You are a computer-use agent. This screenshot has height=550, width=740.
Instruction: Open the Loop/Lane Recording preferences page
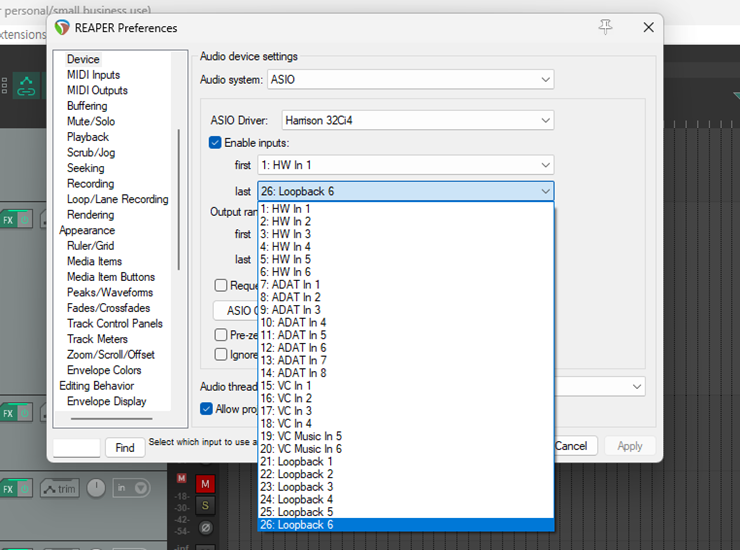click(x=118, y=199)
